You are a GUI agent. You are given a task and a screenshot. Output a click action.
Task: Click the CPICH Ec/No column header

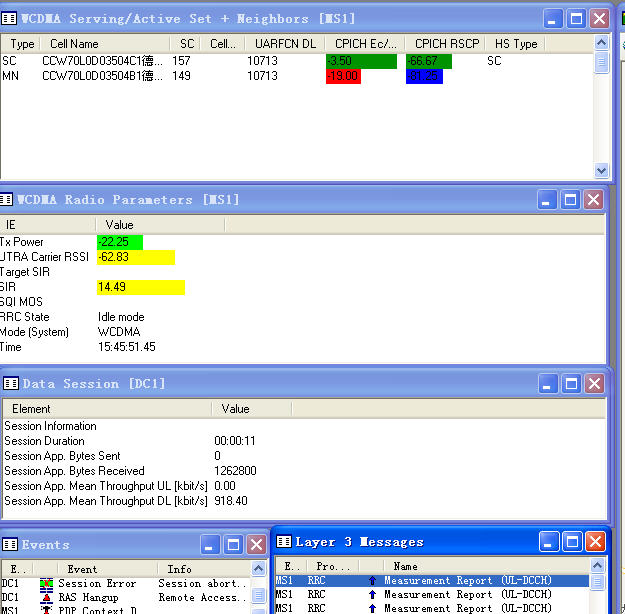pos(365,44)
